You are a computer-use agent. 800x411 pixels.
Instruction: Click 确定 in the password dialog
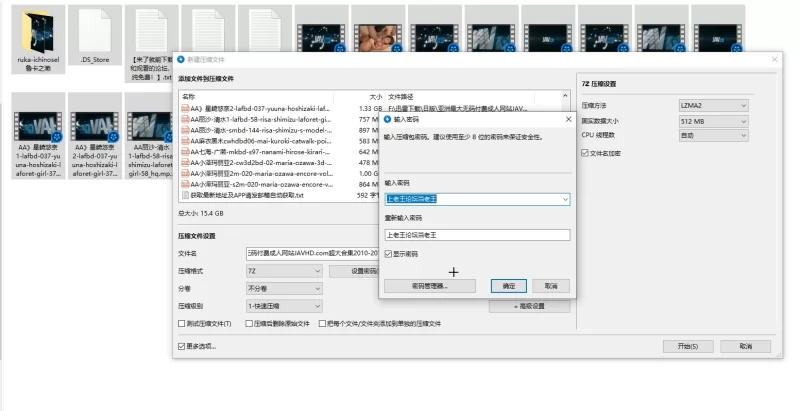(509, 286)
